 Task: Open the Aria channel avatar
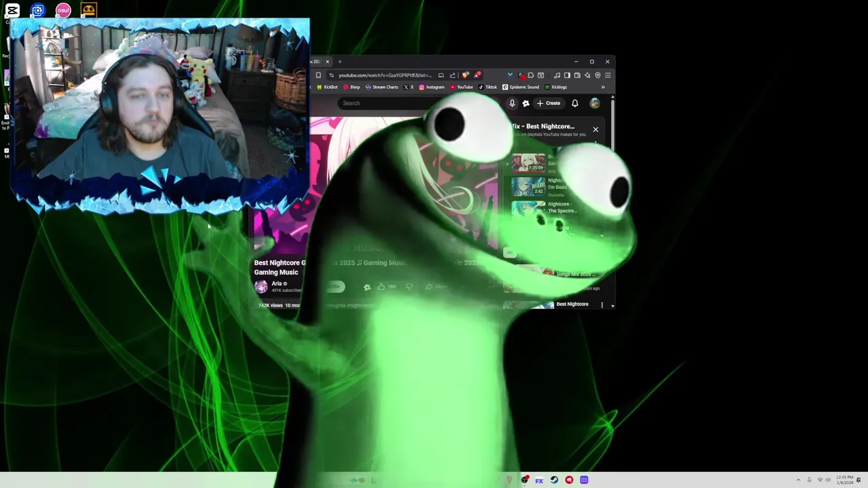click(261, 286)
